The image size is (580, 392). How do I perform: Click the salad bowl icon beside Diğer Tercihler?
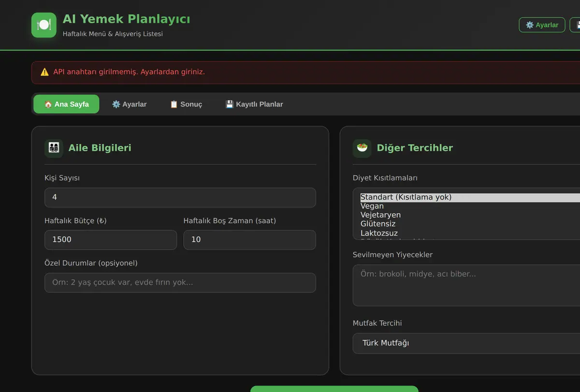[362, 148]
